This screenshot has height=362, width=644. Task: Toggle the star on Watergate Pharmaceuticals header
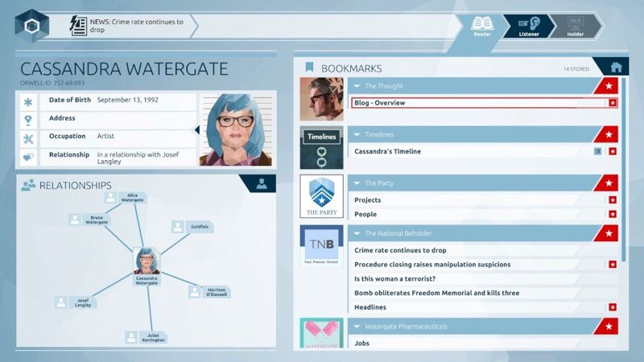[x=609, y=327]
